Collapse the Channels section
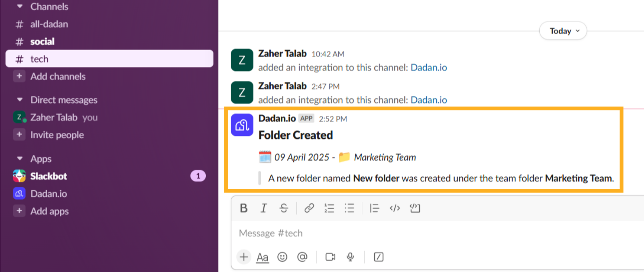This screenshot has height=272, width=644. pos(20,6)
